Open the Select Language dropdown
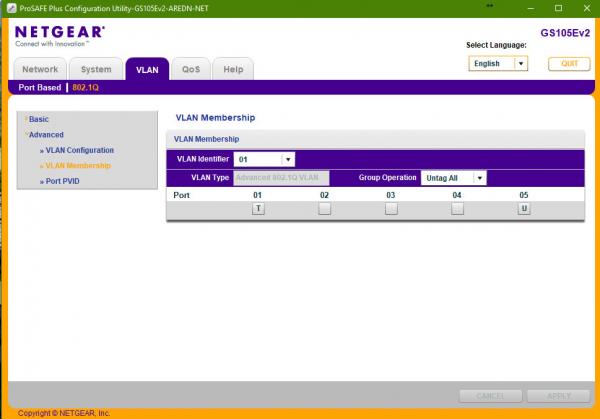This screenshot has width=600, height=419. [x=498, y=64]
